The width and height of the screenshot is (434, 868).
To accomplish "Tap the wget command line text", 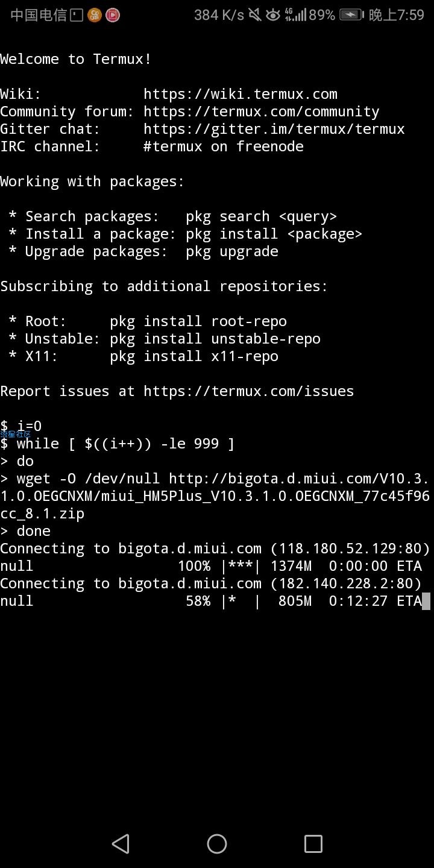I will (215, 496).
